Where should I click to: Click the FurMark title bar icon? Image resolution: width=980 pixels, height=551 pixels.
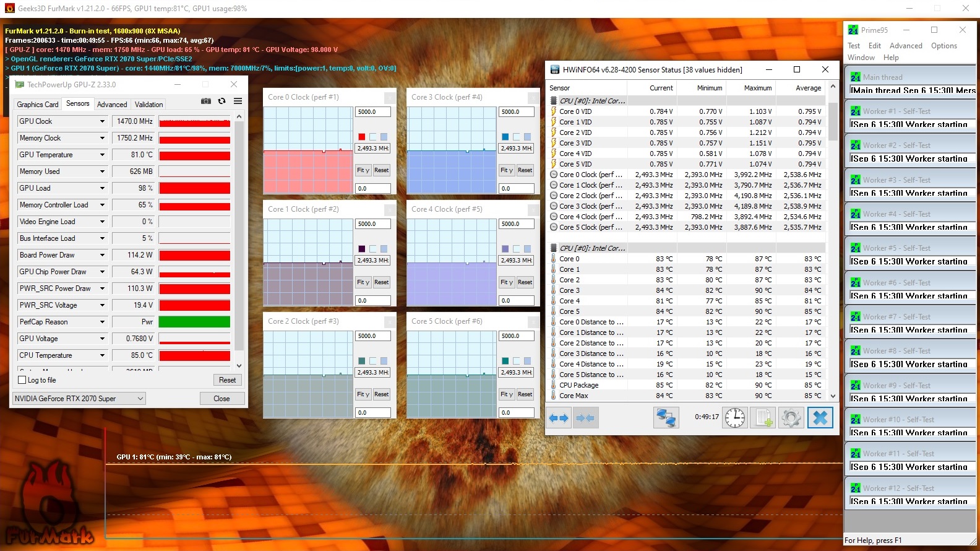(9, 9)
